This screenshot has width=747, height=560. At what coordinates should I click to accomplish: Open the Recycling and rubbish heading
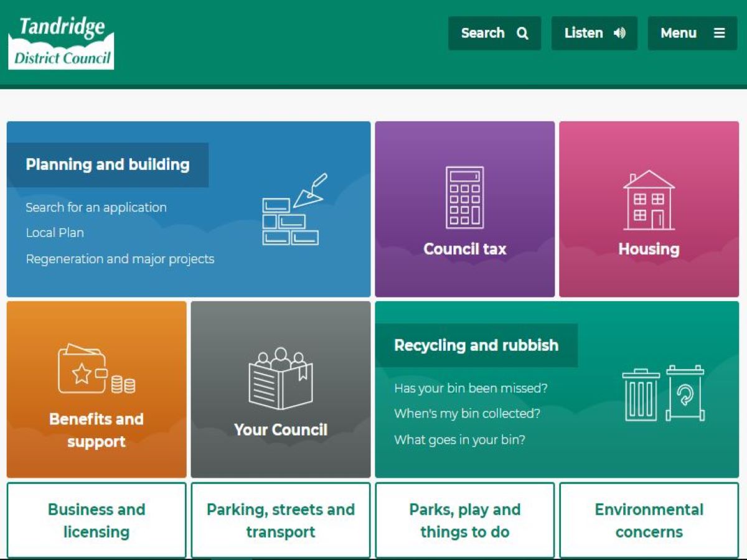pyautogui.click(x=476, y=345)
